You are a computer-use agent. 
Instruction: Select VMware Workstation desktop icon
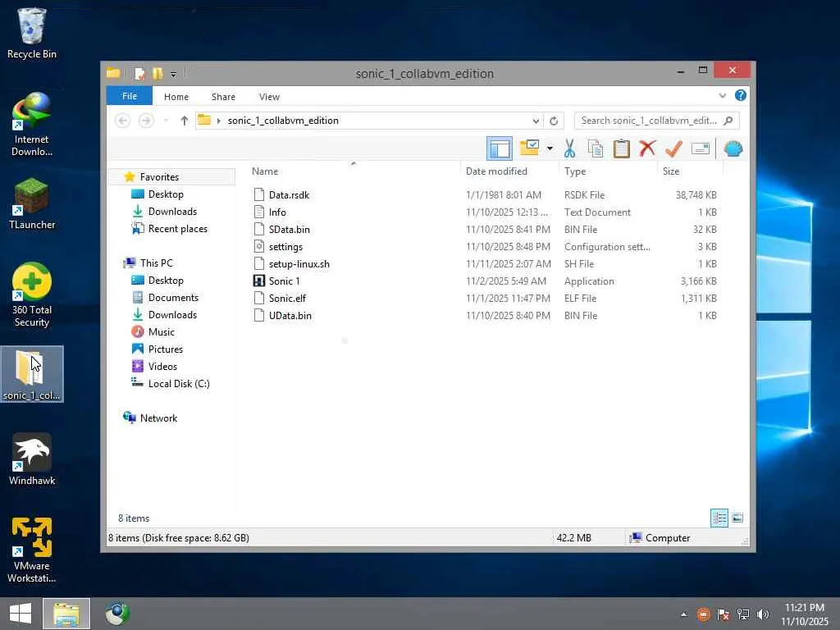tap(32, 550)
